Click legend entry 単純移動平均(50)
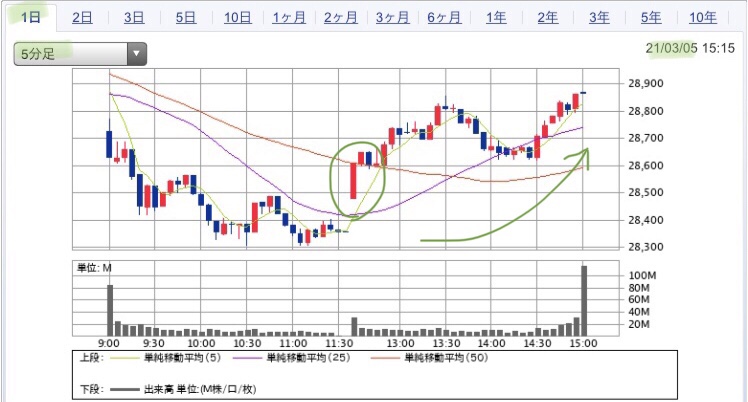748x402 pixels. 446,358
